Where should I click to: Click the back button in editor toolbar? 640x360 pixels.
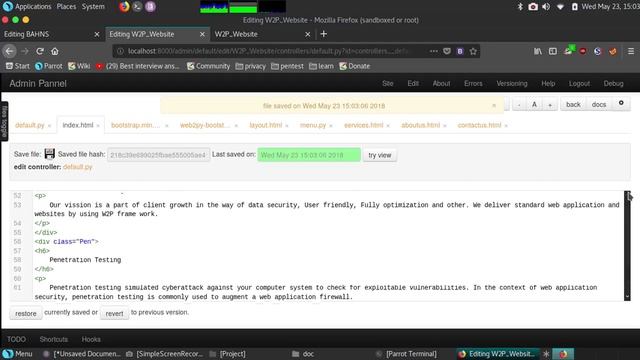pos(573,104)
